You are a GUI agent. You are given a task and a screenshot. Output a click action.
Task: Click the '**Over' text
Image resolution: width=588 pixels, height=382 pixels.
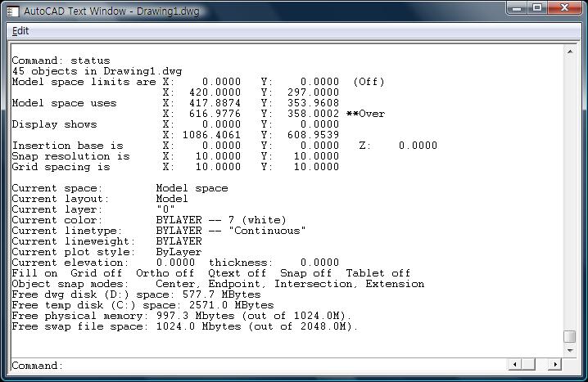[x=365, y=114]
